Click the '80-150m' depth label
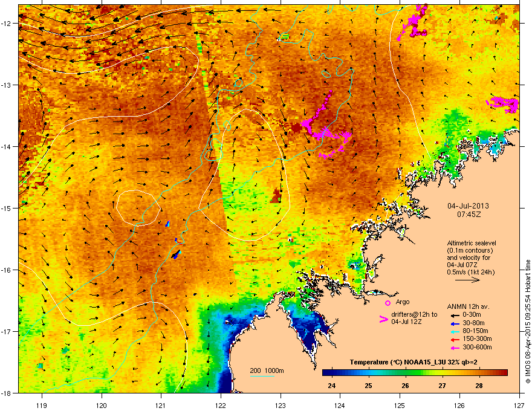The width and height of the screenshot is (532, 411). coord(475,331)
